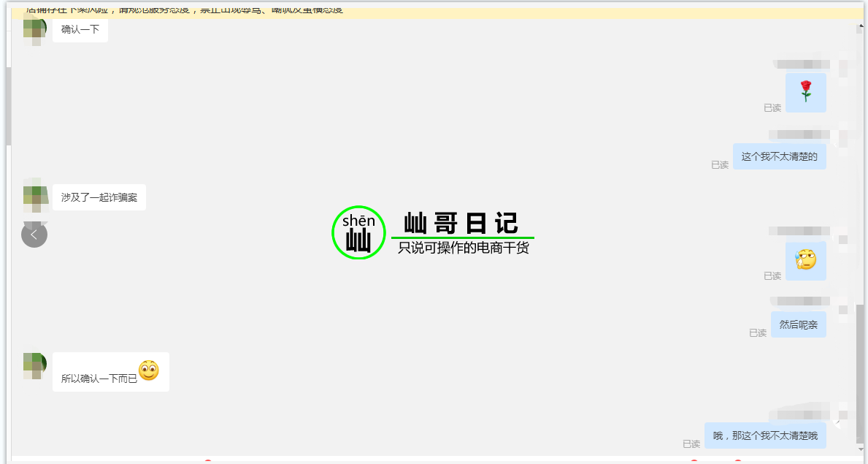Select the 确认一下 message bubble

(x=80, y=29)
